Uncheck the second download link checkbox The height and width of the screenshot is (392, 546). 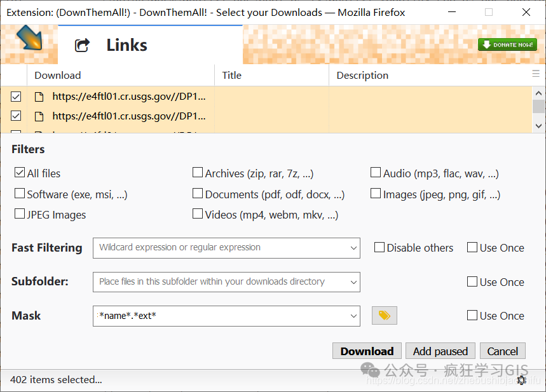tap(16, 116)
